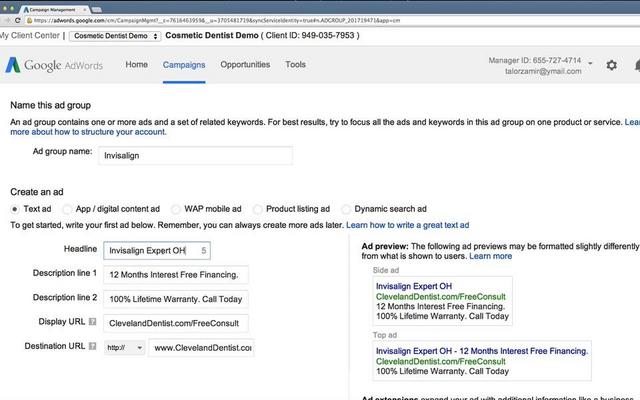This screenshot has width=640, height=400.
Task: Open My Client Center link
Action: tap(30, 36)
